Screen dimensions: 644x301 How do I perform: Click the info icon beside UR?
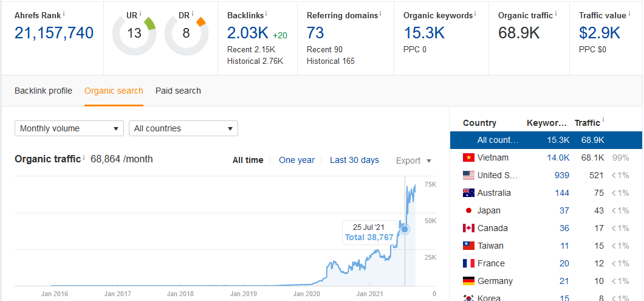point(140,13)
